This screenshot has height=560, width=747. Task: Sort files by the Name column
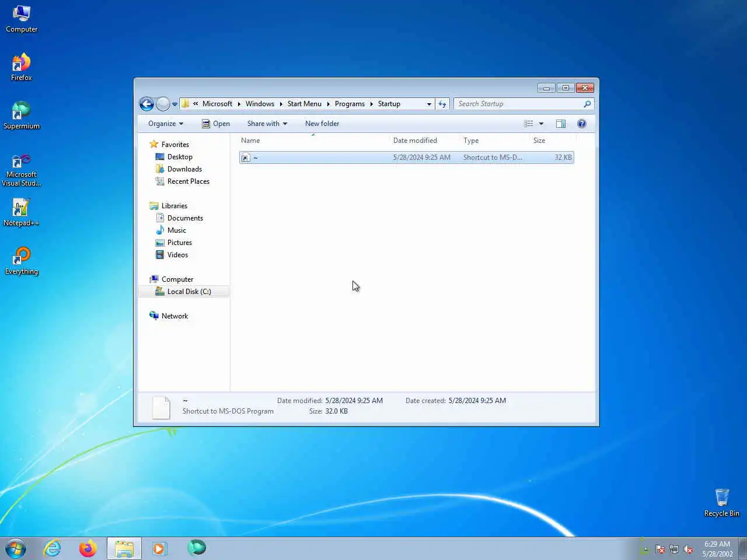click(314, 141)
